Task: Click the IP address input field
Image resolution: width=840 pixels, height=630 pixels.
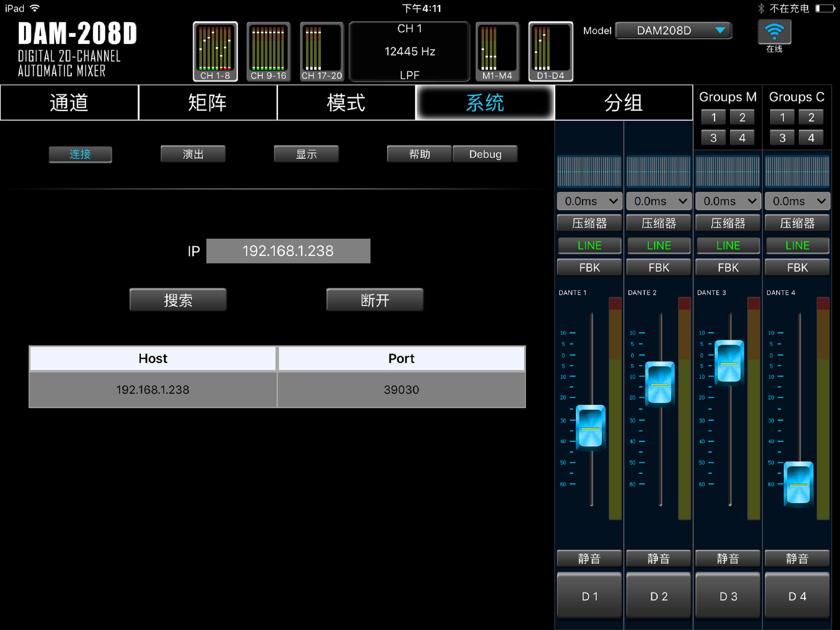Action: [x=288, y=251]
